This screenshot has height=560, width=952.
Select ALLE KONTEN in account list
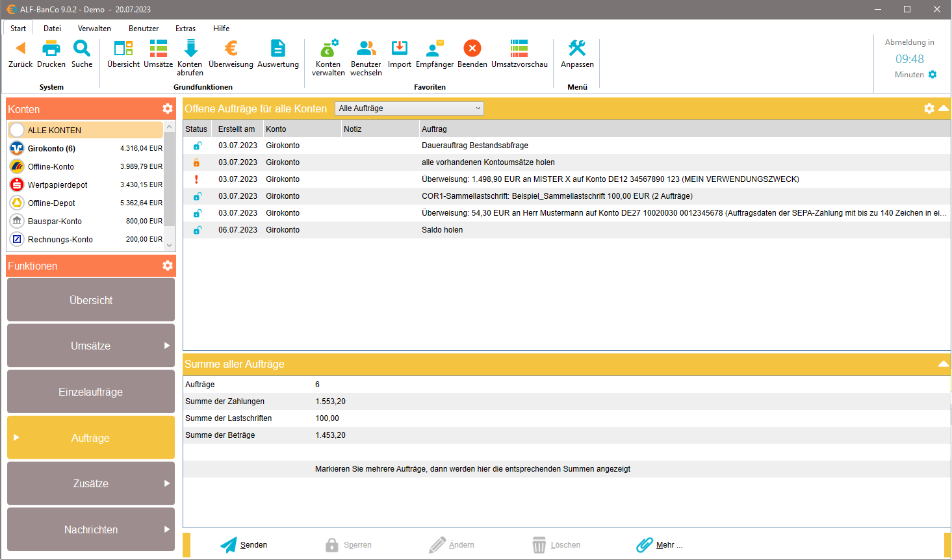86,130
